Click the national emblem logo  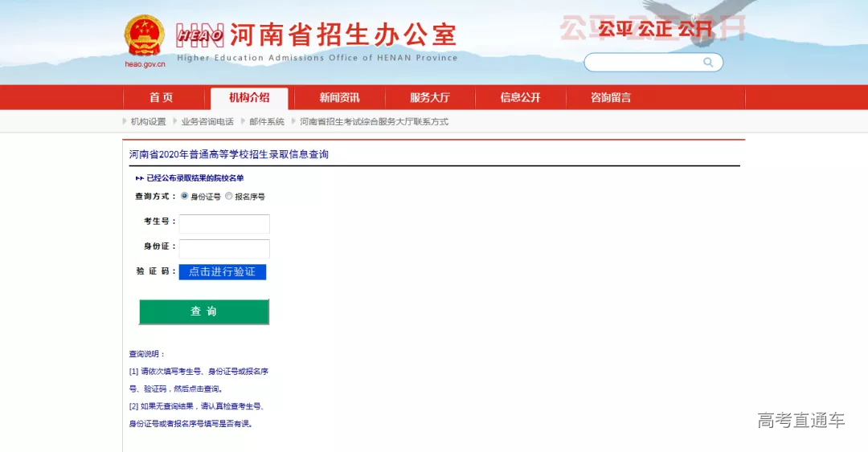145,36
